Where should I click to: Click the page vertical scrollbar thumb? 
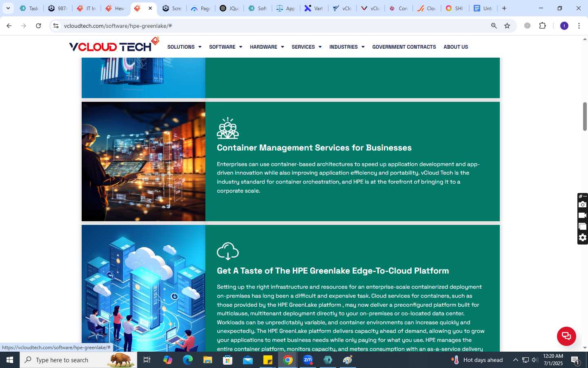(x=585, y=117)
